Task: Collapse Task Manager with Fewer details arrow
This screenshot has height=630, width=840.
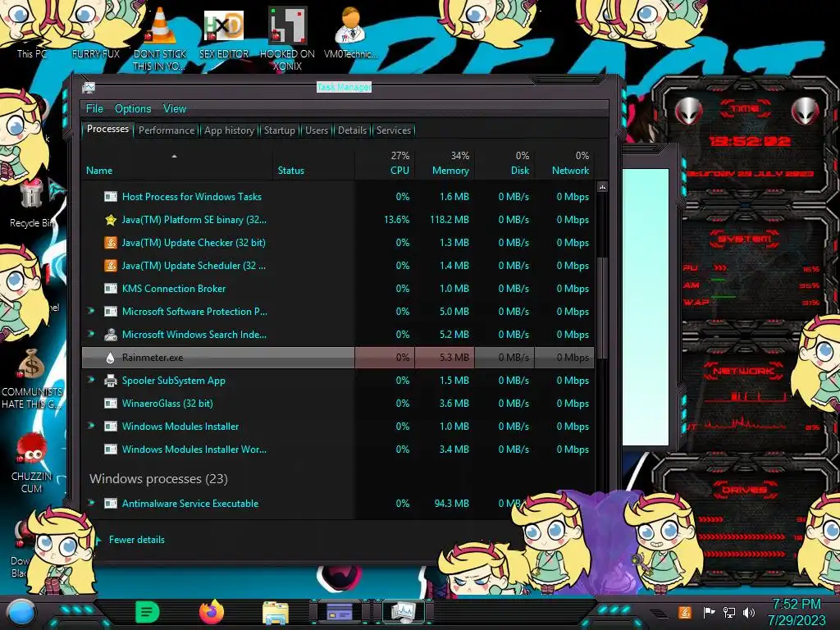Action: 98,540
